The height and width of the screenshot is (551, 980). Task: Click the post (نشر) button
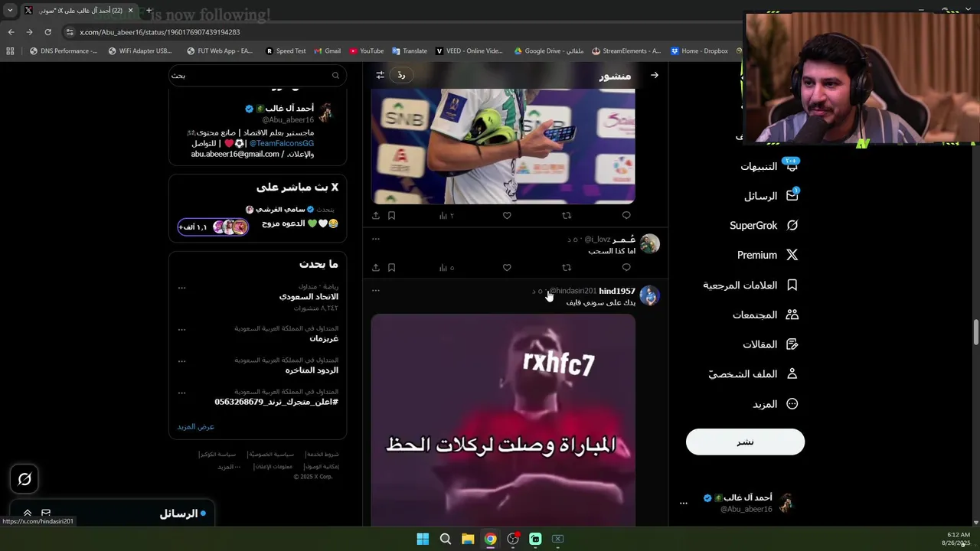tap(745, 442)
